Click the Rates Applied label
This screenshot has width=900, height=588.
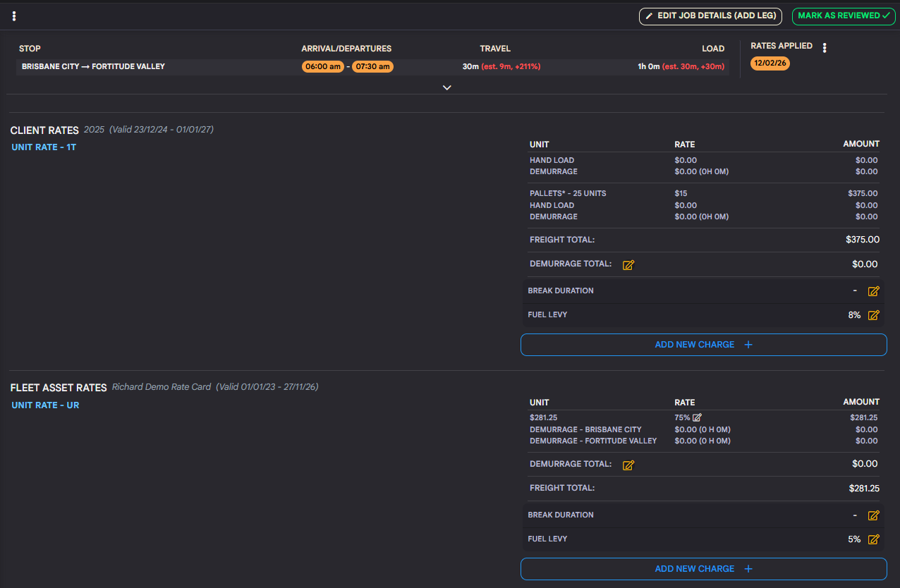click(782, 46)
